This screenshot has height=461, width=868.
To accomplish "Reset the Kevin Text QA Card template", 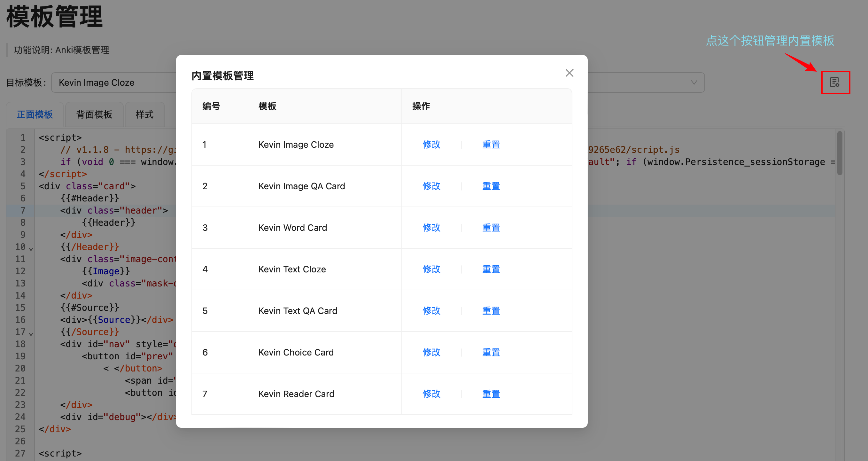I will pyautogui.click(x=491, y=311).
